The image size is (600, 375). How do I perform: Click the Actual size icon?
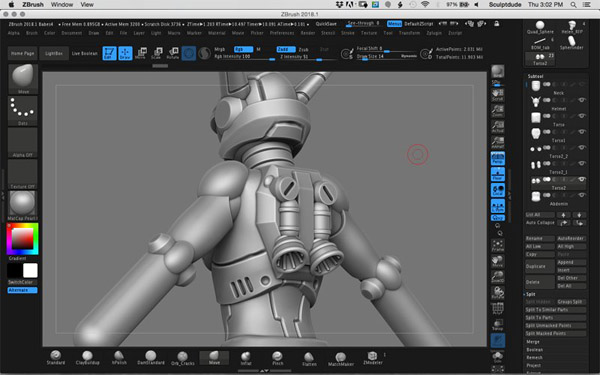497,127
